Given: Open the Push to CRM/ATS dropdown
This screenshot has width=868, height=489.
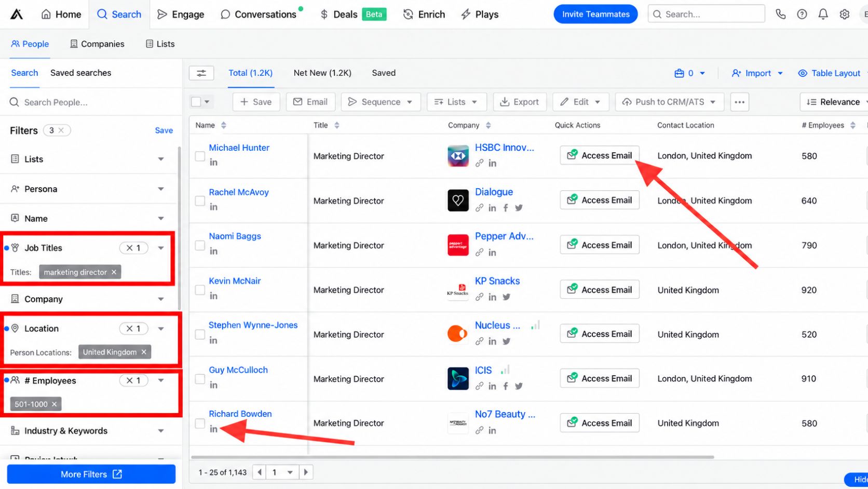Looking at the screenshot, I should [x=670, y=102].
